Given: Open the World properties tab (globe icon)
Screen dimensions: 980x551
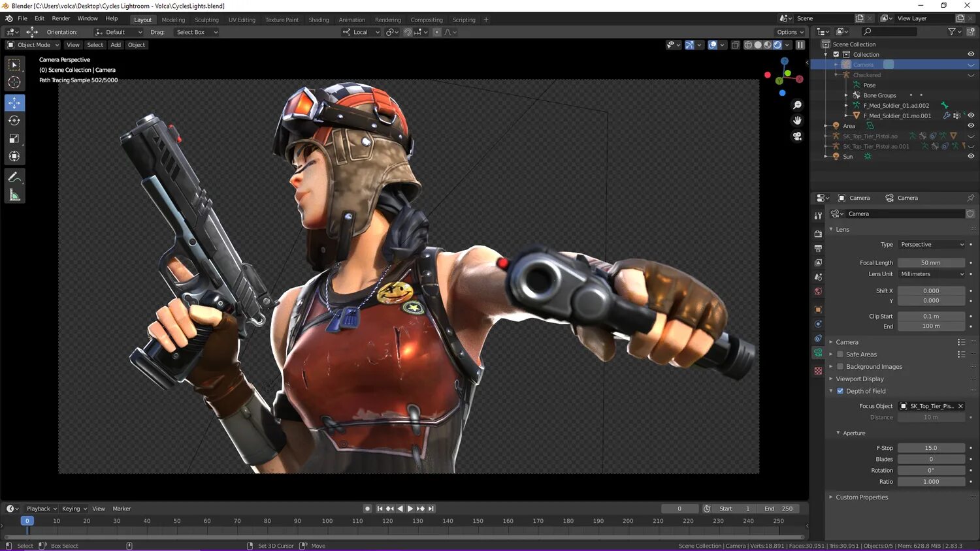Looking at the screenshot, I should 818,291.
